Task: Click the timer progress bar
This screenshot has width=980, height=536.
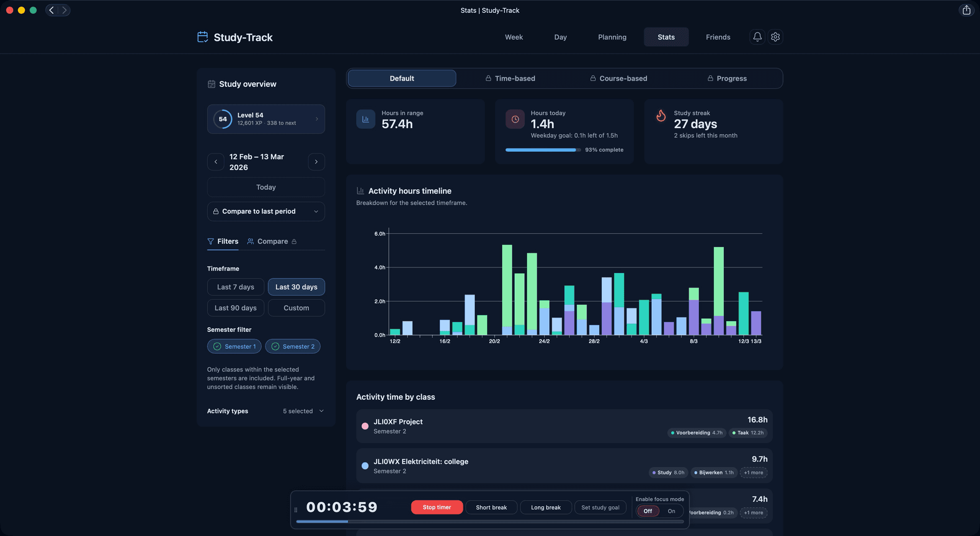Action: click(489, 522)
